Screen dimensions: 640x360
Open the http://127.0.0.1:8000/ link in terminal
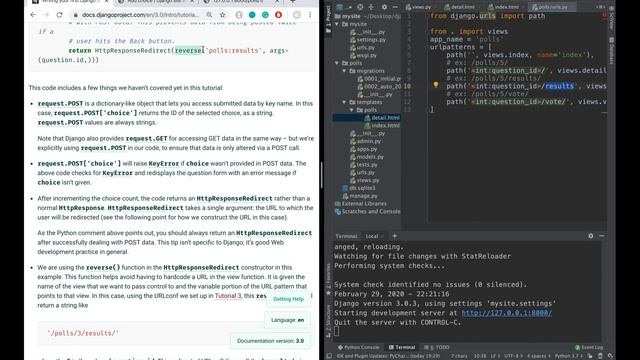[x=507, y=313]
